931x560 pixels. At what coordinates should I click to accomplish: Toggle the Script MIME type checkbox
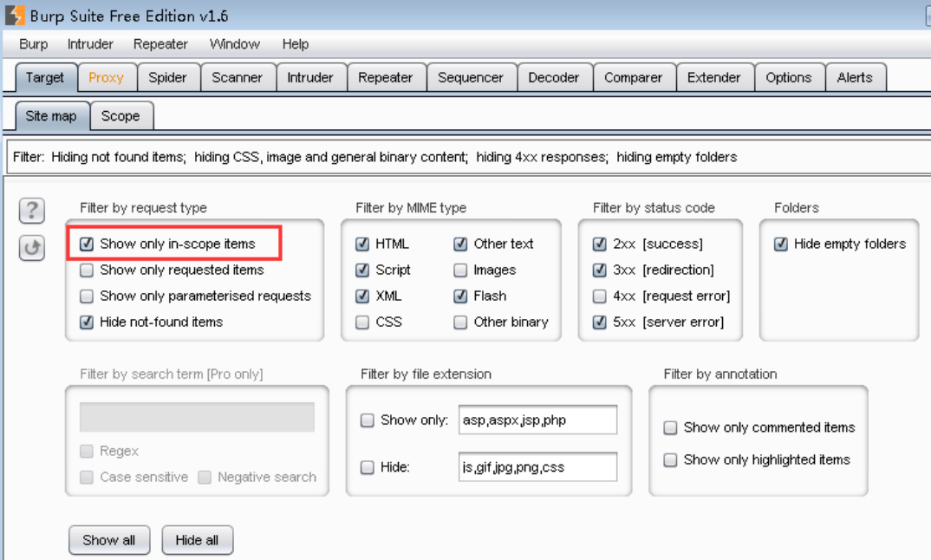coord(362,270)
